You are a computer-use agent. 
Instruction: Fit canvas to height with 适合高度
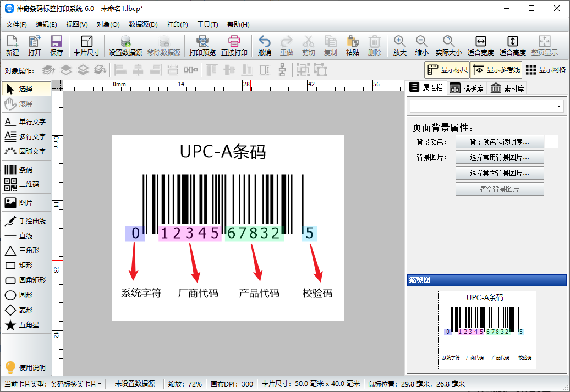click(513, 46)
